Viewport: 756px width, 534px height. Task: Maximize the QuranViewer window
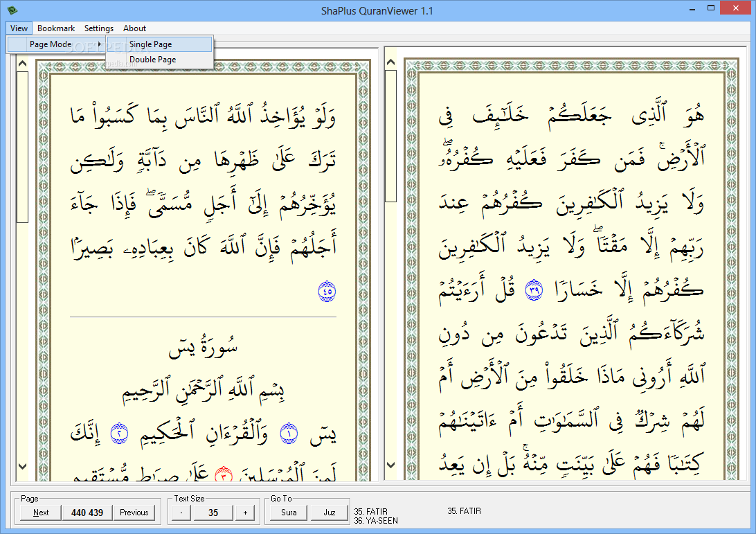711,8
